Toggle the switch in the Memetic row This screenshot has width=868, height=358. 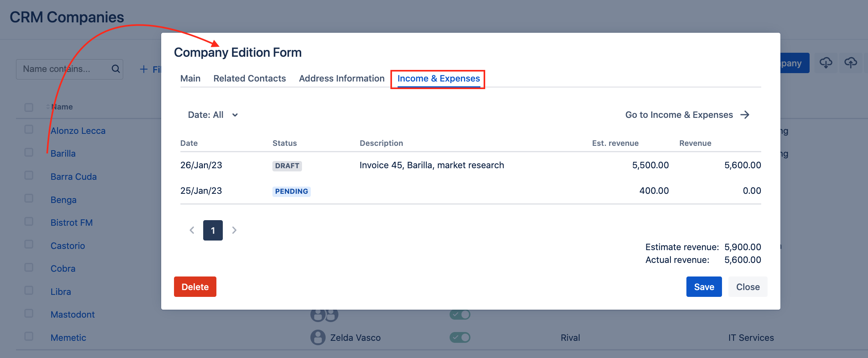460,338
